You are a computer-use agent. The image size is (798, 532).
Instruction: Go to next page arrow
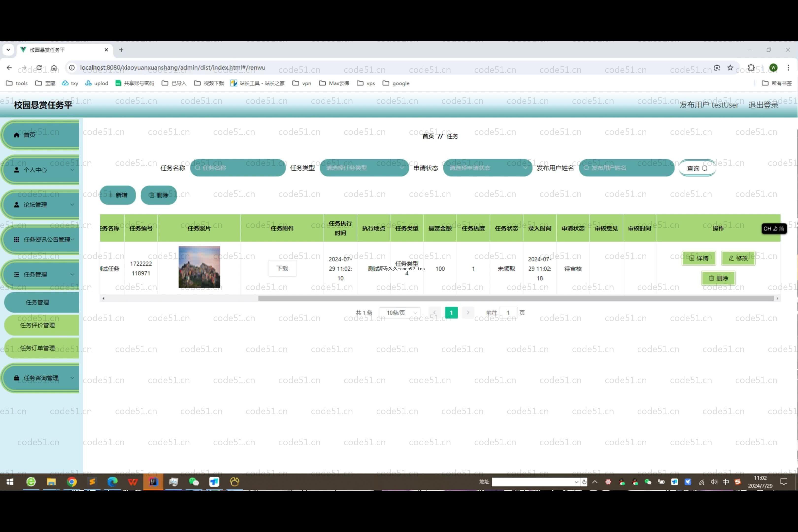point(468,313)
